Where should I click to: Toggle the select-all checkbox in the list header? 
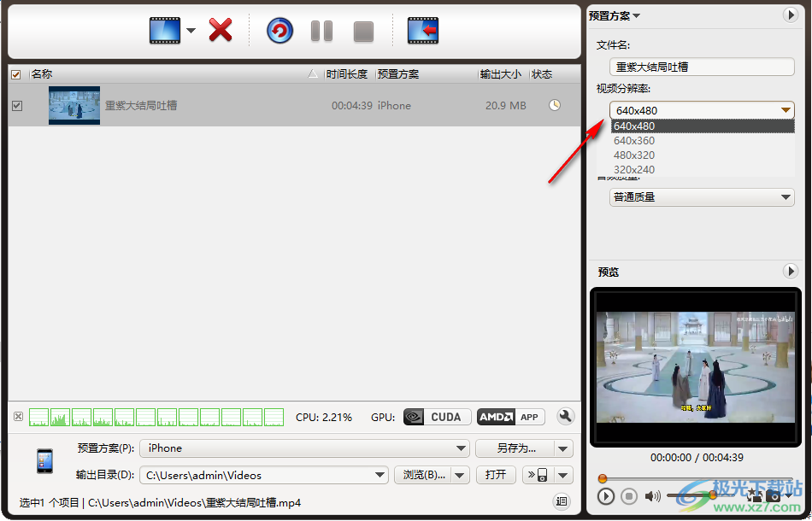click(15, 73)
